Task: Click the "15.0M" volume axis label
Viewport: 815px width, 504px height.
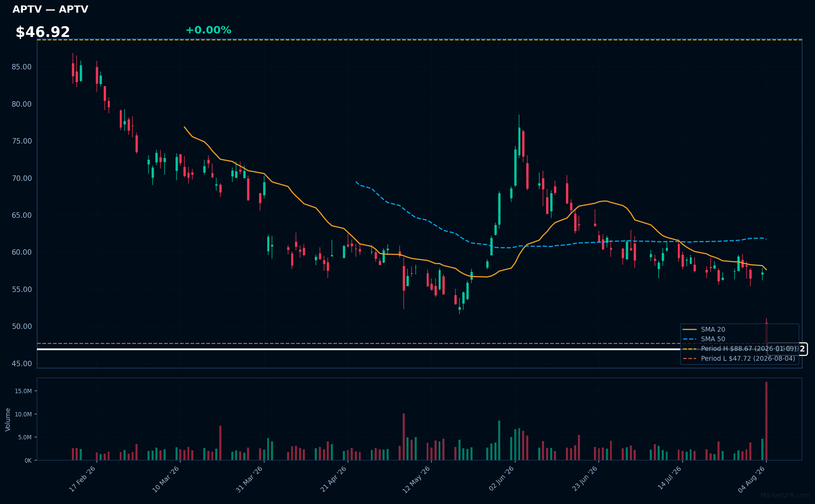Action: pyautogui.click(x=23, y=391)
